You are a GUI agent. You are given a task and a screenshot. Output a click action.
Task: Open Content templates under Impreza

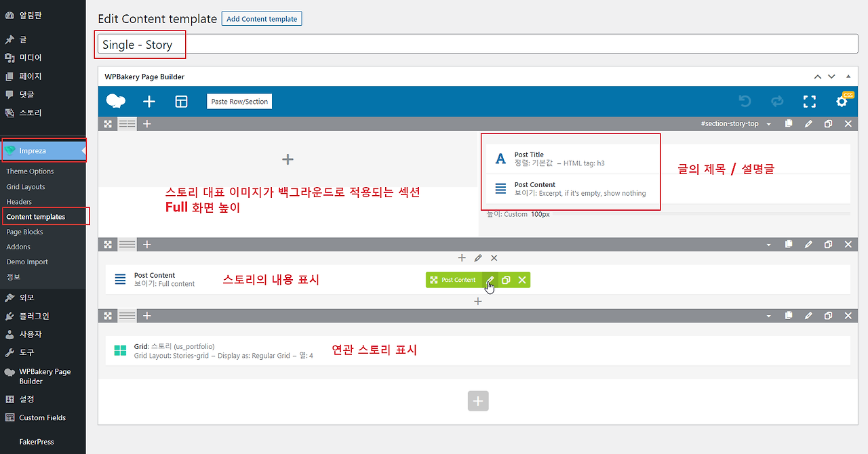(x=36, y=217)
